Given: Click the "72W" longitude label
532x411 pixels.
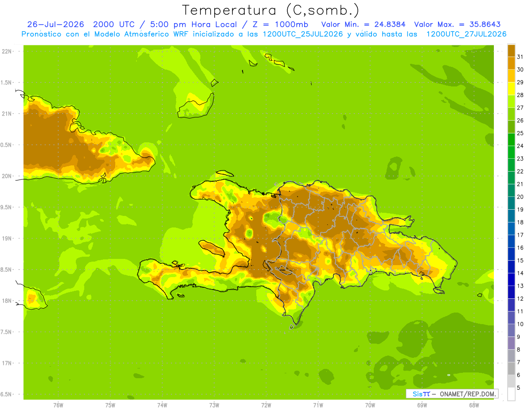Looking at the screenshot, I should pyautogui.click(x=266, y=405).
